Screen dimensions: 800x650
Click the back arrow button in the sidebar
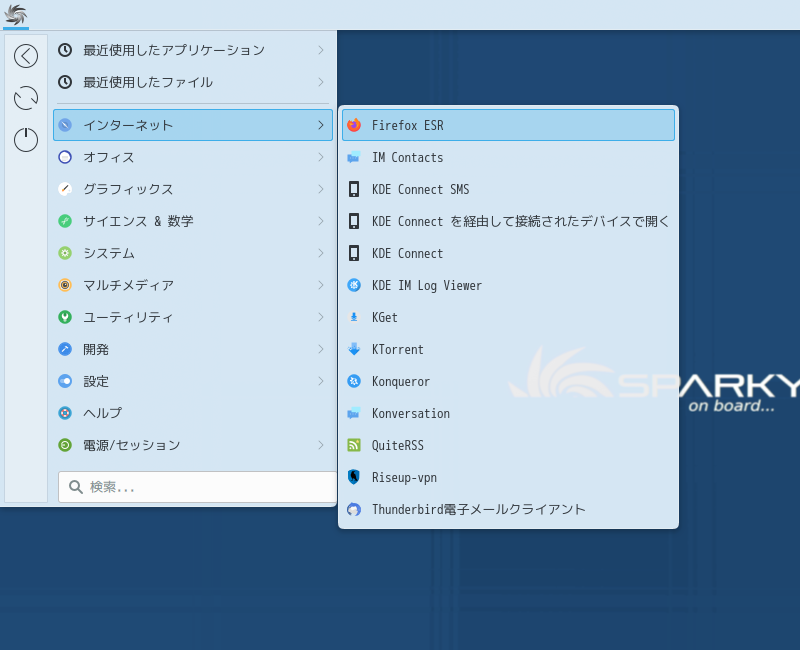[x=26, y=56]
